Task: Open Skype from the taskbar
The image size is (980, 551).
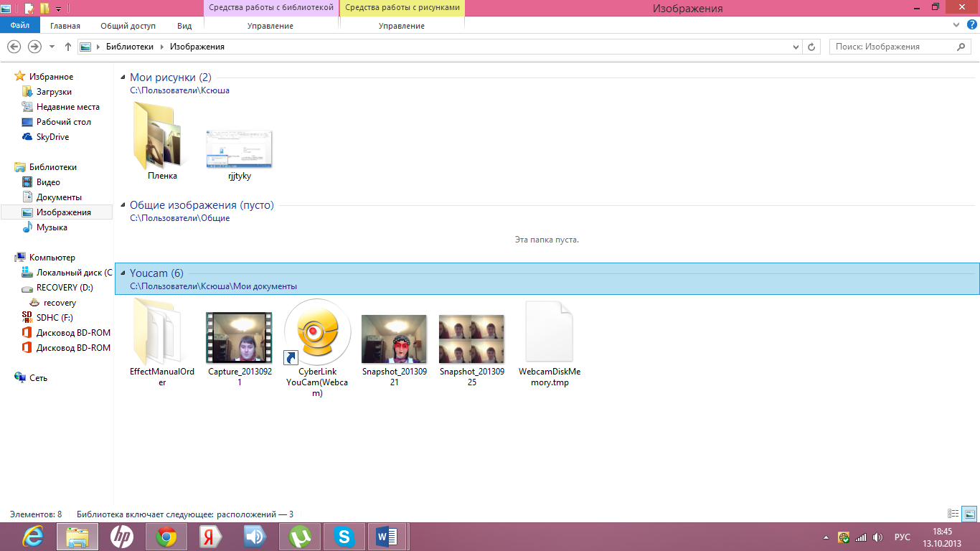Action: [x=344, y=537]
